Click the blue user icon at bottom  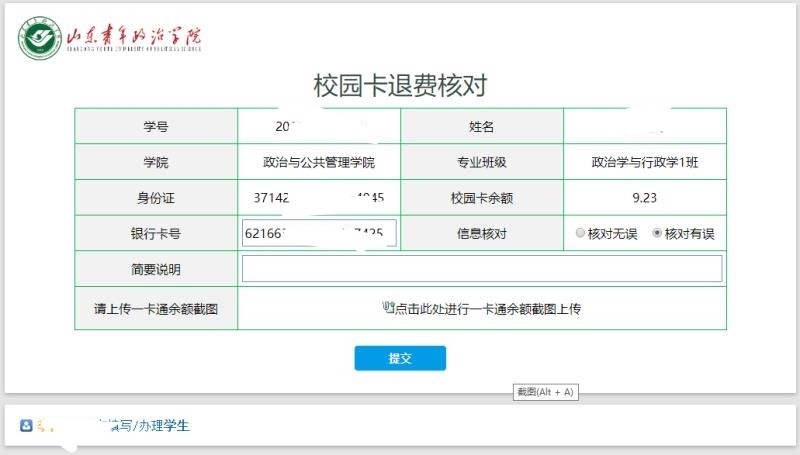pyautogui.click(x=26, y=425)
